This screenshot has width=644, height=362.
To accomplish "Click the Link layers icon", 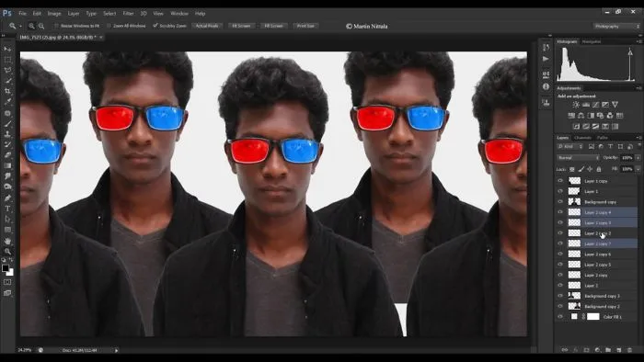I will [565, 350].
